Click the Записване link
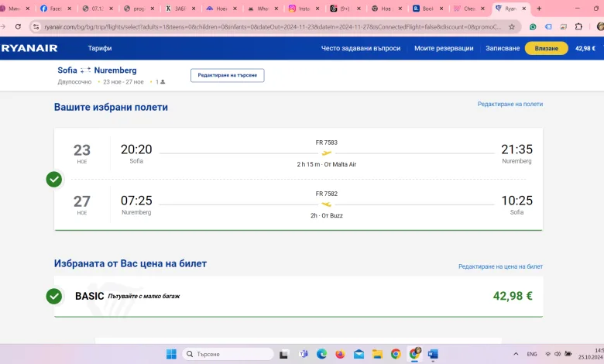604x364 pixels. (503, 48)
